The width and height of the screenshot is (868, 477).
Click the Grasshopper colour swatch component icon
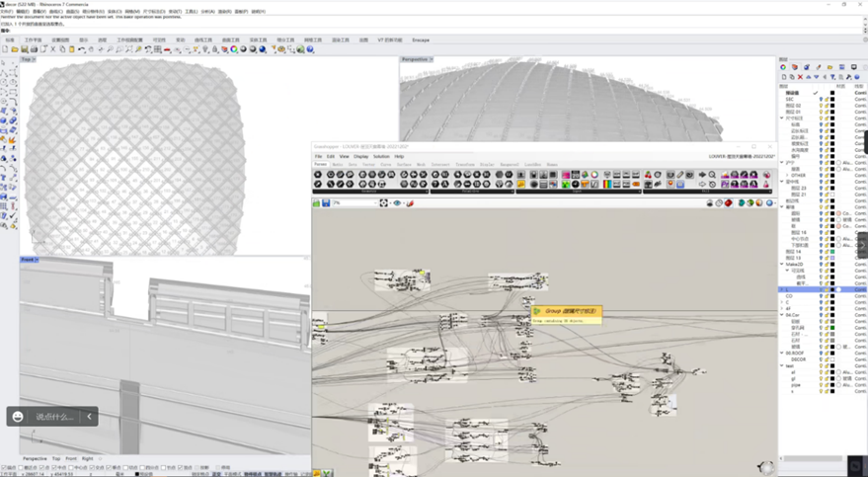[x=566, y=175]
